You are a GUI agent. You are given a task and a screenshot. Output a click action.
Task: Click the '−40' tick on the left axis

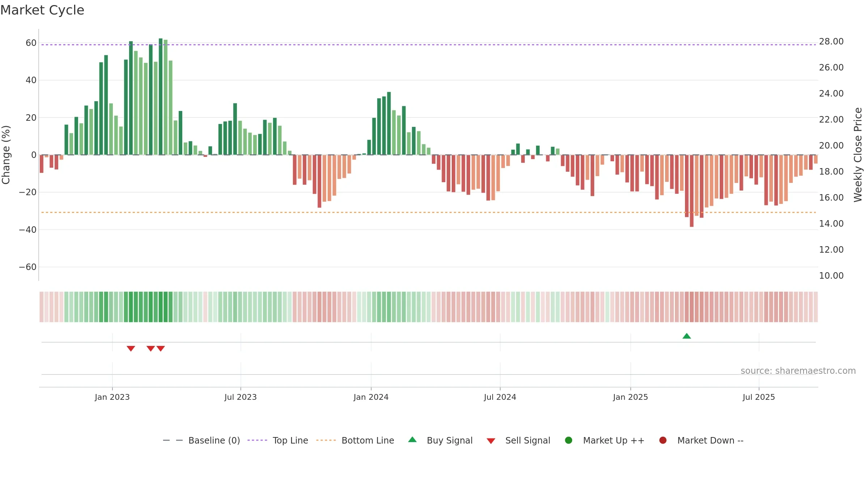coord(28,230)
